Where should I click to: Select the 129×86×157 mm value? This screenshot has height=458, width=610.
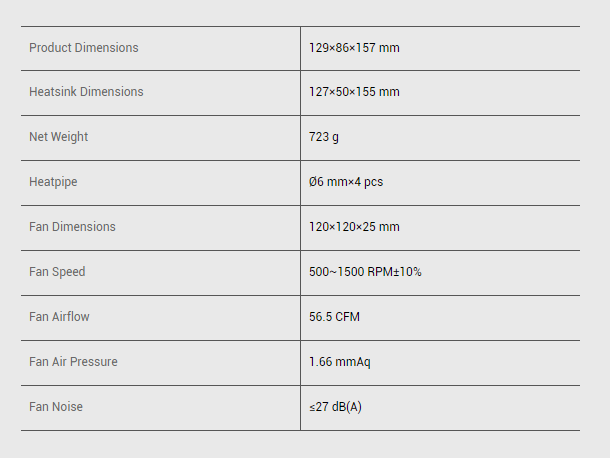[354, 48]
